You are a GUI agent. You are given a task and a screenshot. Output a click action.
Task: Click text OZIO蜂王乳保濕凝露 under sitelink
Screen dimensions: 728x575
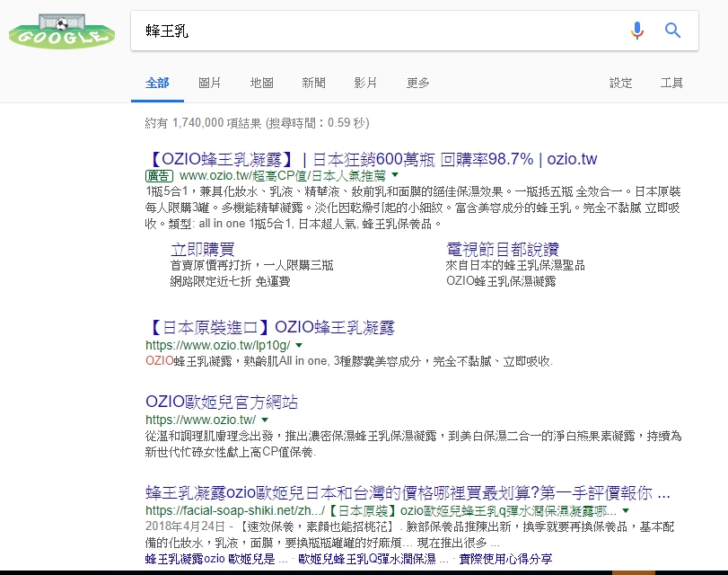pyautogui.click(x=501, y=281)
